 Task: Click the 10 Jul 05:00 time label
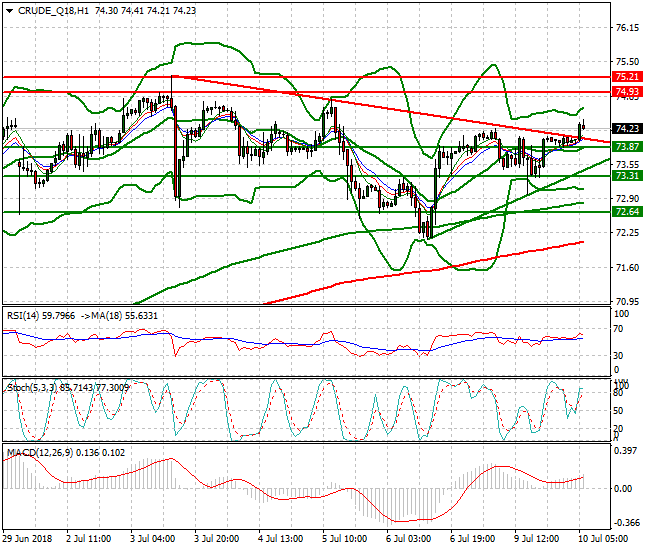[603, 539]
